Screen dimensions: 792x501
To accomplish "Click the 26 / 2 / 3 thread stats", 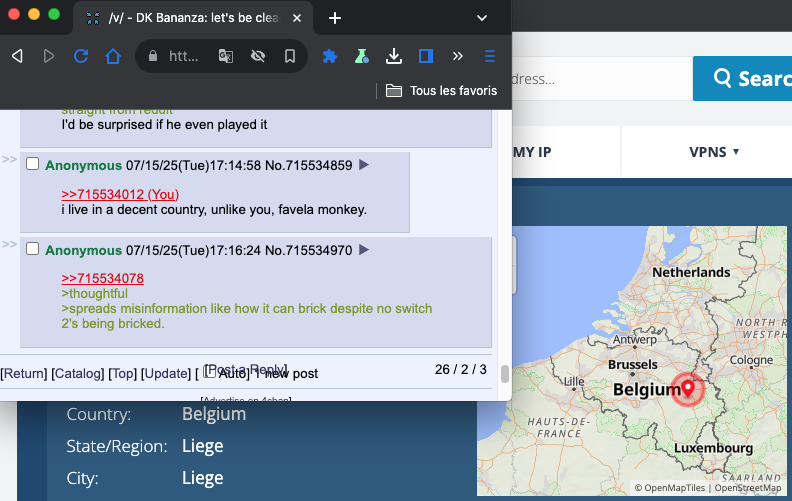I will pyautogui.click(x=461, y=370).
